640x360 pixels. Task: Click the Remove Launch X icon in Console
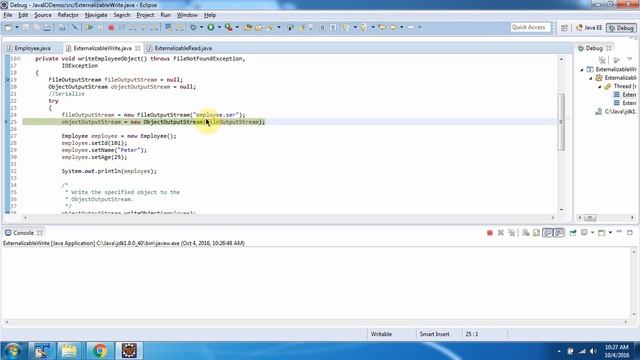point(500,233)
